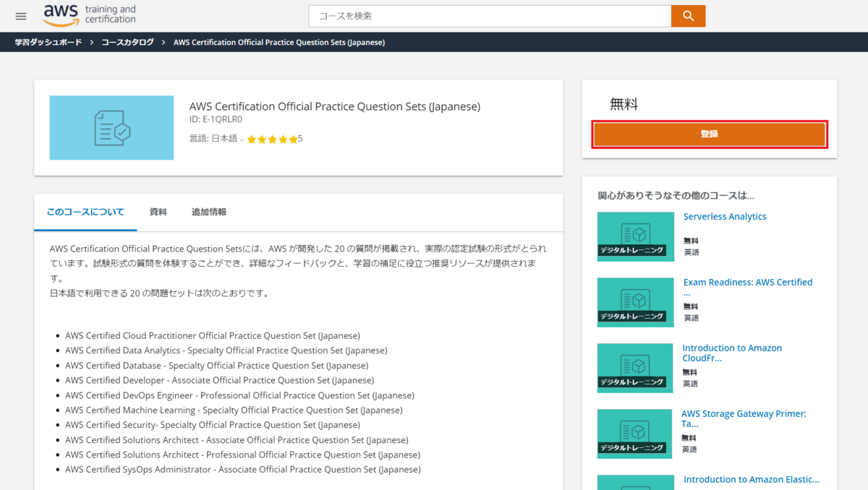Open AWS Storage Gateway Primer link
Viewport: 868px width, 490px height.
[744, 419]
